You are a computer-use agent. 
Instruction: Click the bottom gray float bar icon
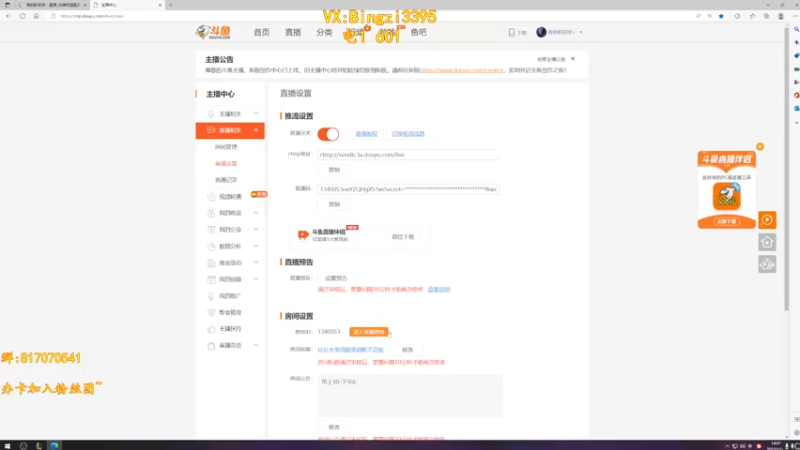[767, 264]
